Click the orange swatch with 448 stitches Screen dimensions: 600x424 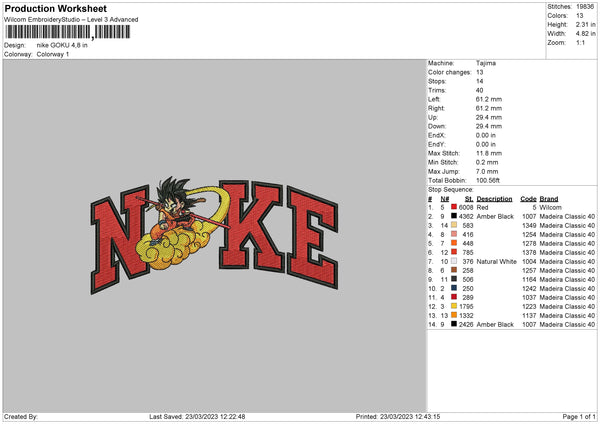[x=454, y=243]
